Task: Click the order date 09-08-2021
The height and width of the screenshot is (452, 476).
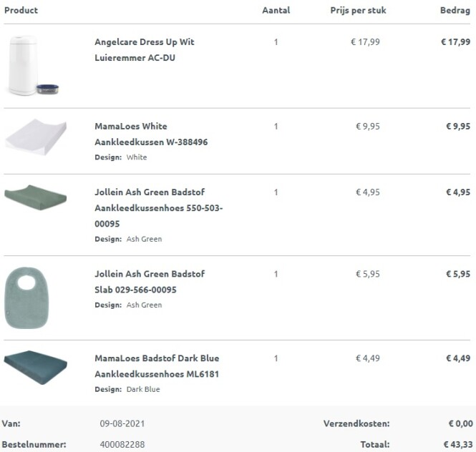Action: point(122,423)
